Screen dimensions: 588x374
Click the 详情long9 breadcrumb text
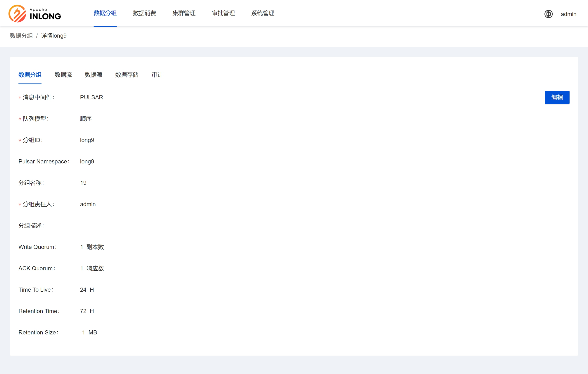[x=54, y=36]
